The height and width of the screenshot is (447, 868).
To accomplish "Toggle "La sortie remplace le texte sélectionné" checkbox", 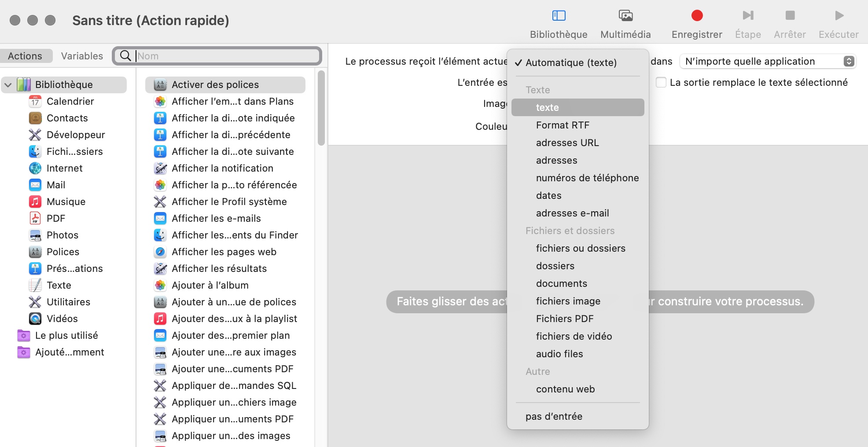I will [x=661, y=82].
